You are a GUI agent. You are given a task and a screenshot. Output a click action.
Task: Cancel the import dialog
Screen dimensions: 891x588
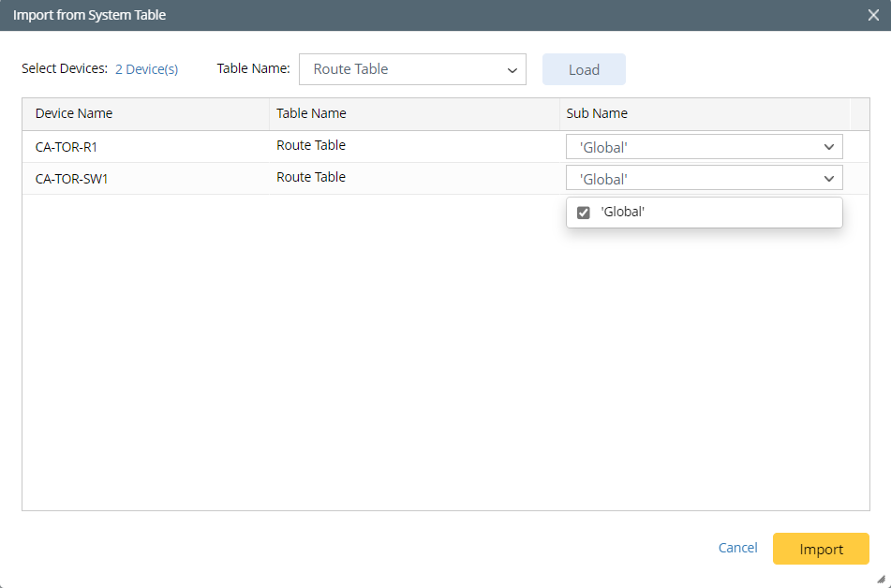pyautogui.click(x=737, y=548)
